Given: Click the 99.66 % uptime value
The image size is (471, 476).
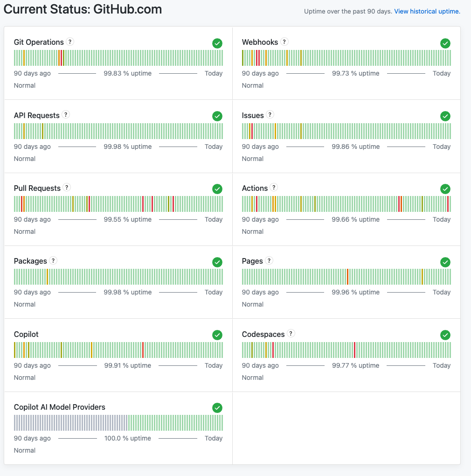Looking at the screenshot, I should pos(356,219).
